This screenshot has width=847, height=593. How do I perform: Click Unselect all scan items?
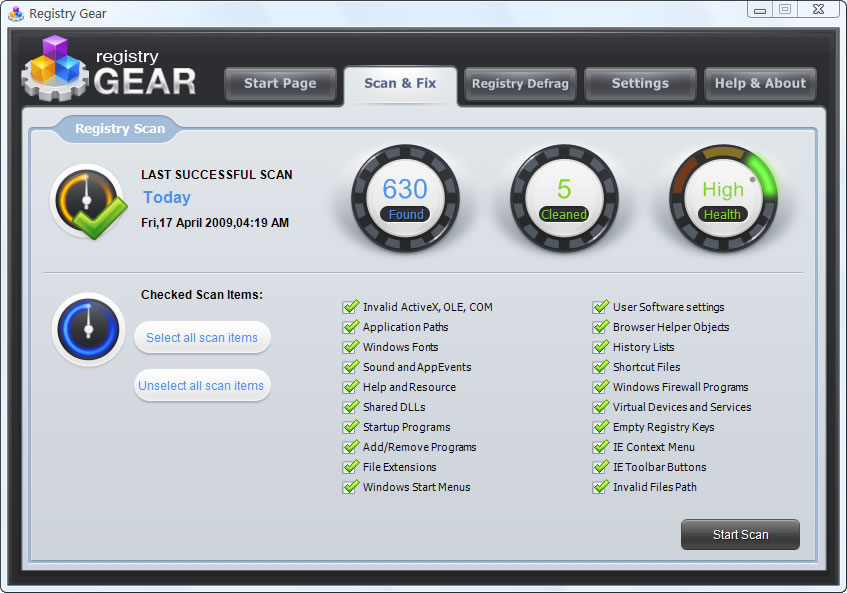pyautogui.click(x=202, y=386)
